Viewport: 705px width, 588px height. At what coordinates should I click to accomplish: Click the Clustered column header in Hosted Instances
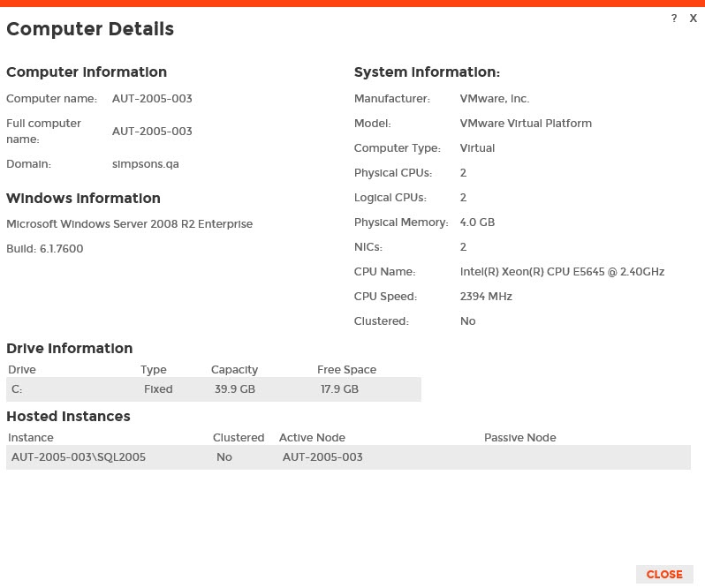[239, 438]
